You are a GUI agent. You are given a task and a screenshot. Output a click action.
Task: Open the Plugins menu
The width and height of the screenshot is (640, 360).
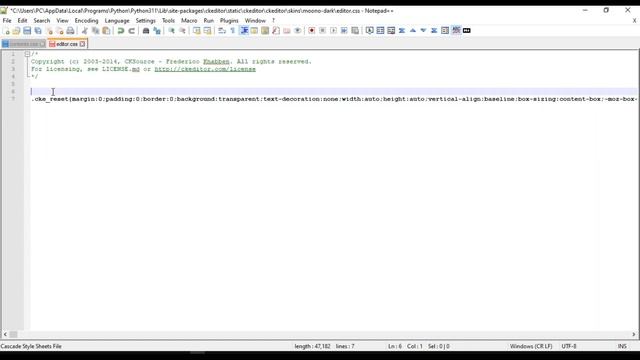pyautogui.click(x=229, y=20)
